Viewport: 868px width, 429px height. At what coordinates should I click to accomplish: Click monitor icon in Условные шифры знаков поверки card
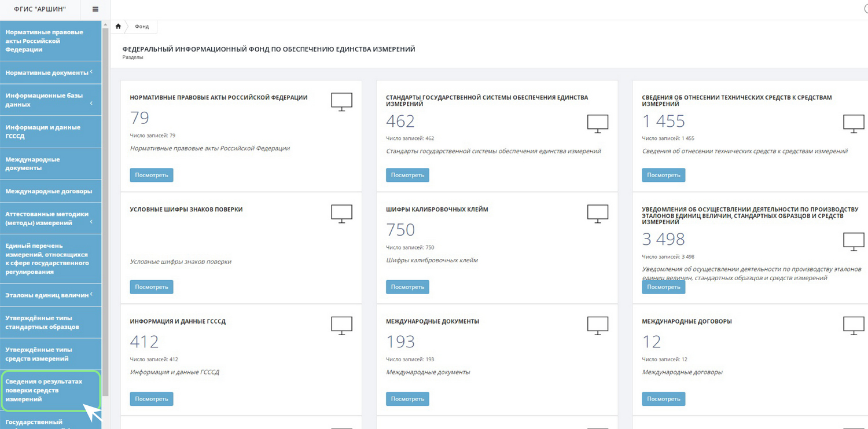pos(341,213)
